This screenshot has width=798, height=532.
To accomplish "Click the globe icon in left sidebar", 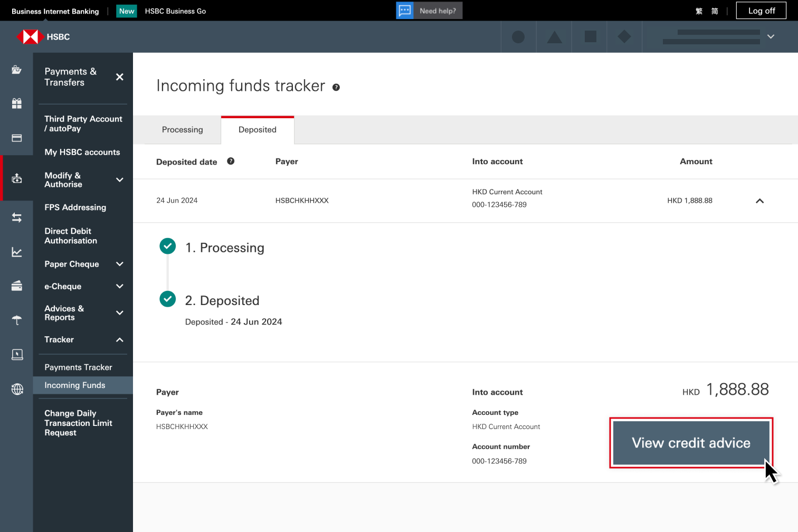I will point(17,389).
